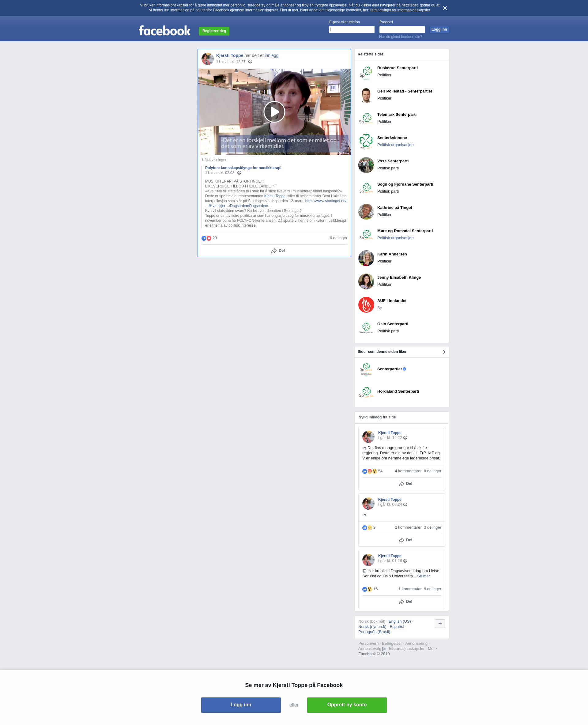The height and width of the screenshot is (725, 588).
Task: Click the Opprett ny konto button
Action: [x=347, y=705]
